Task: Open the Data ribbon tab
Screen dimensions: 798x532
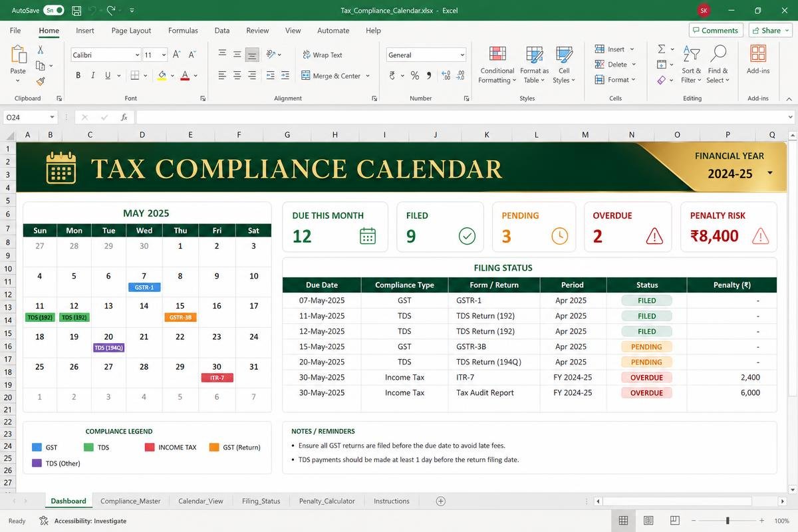Action: tap(222, 31)
